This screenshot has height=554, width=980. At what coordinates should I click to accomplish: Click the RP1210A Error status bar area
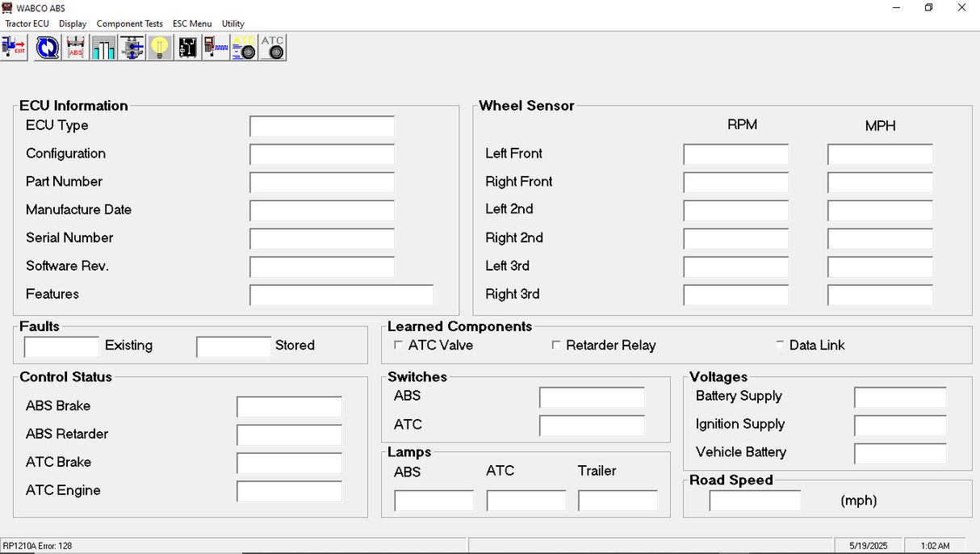(40, 545)
